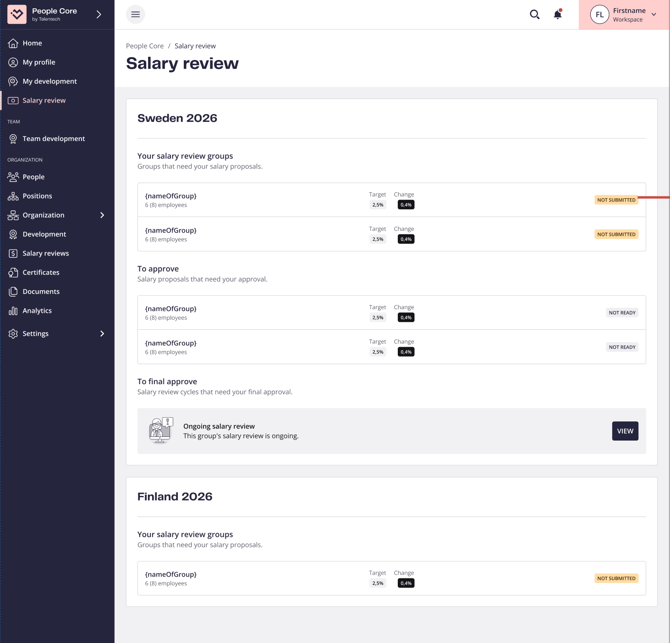Click the Analytics chart icon

(13, 311)
